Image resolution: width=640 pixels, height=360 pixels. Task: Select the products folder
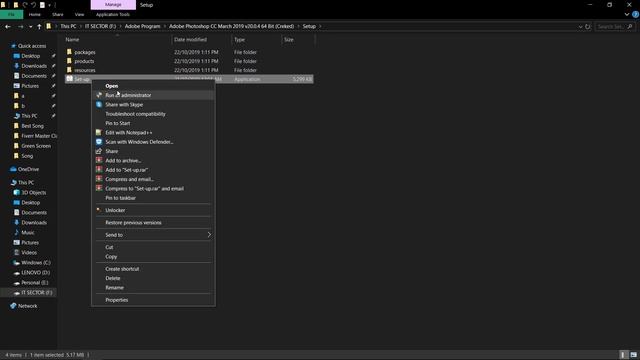[84, 61]
